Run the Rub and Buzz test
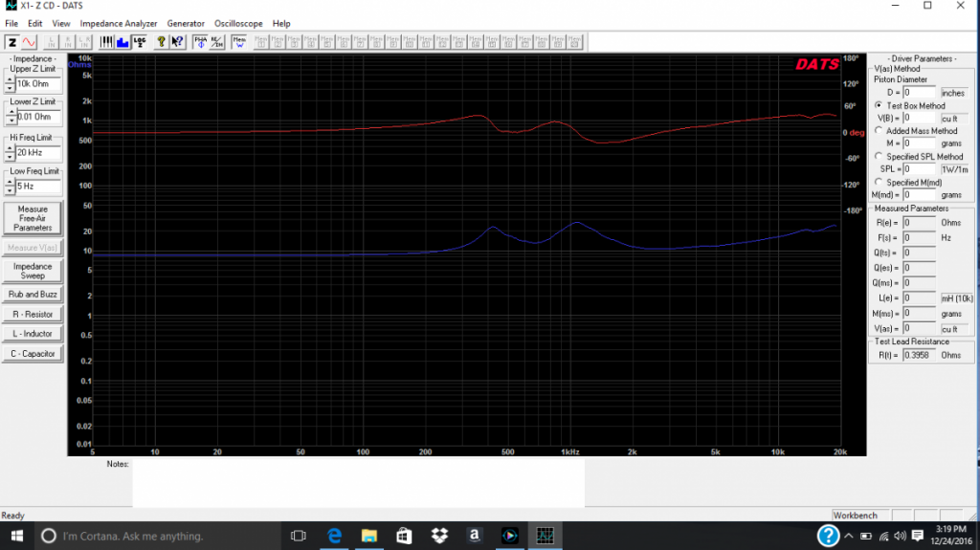This screenshot has height=550, width=980. point(33,294)
